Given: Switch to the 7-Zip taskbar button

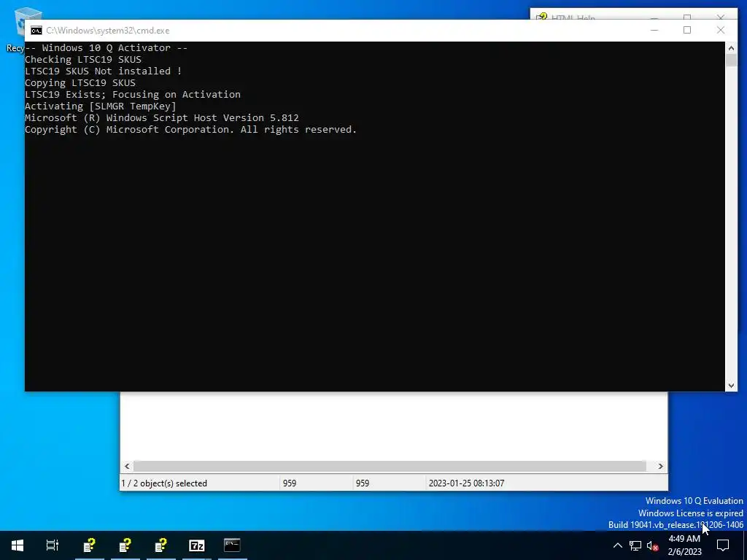Looking at the screenshot, I should (196, 545).
